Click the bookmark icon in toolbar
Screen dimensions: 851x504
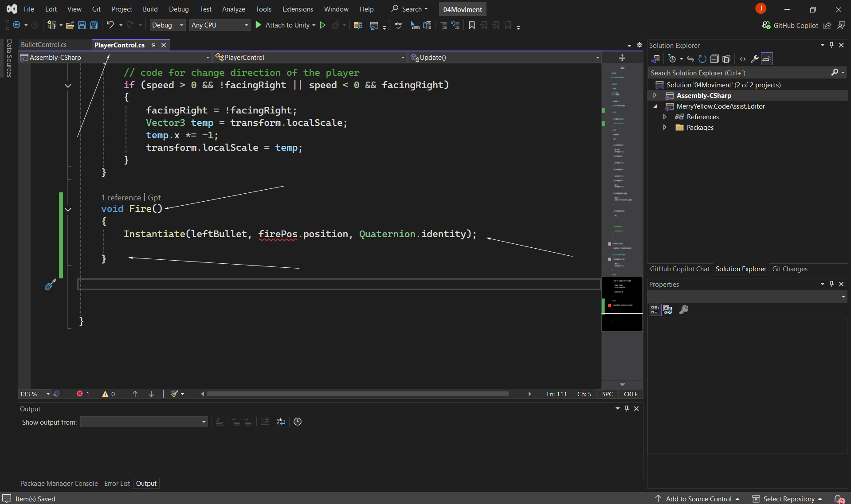pos(471,25)
